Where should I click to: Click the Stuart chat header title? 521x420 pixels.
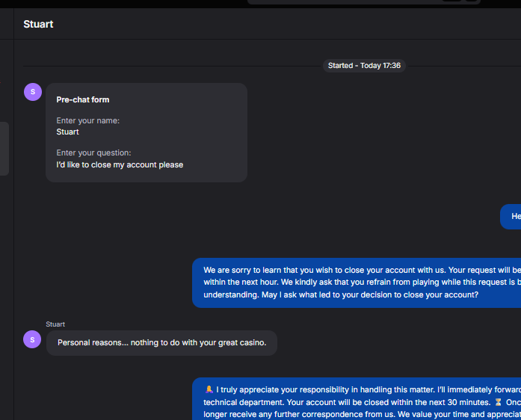point(38,24)
